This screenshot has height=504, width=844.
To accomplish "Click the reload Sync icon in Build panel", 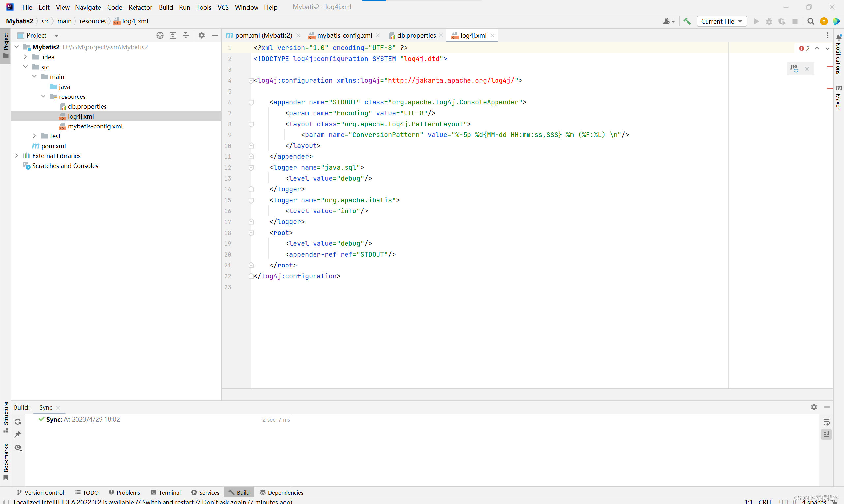I will pyautogui.click(x=18, y=421).
